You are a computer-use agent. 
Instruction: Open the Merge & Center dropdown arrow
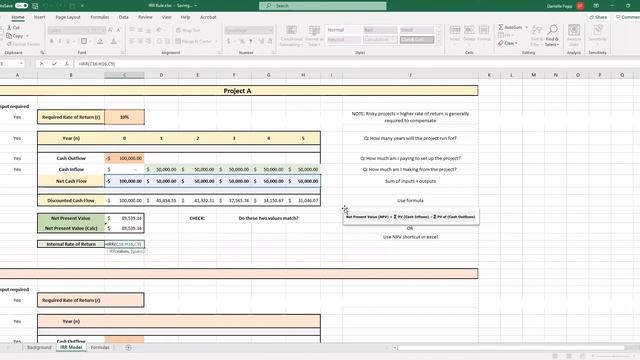tap(216, 41)
